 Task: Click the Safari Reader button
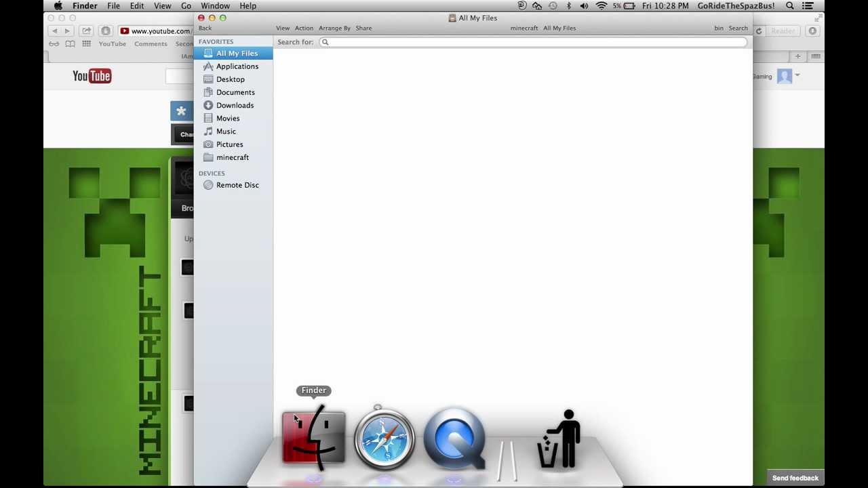coord(783,31)
